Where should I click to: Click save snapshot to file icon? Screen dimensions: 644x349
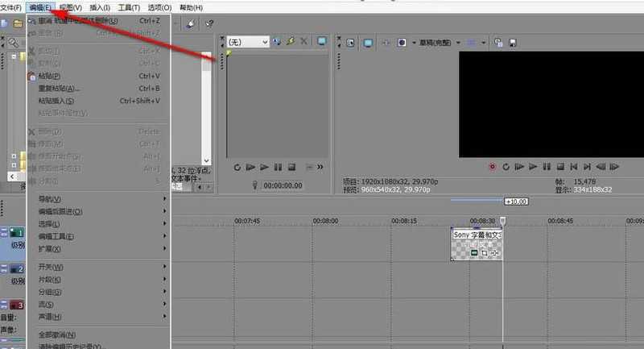pos(512,42)
